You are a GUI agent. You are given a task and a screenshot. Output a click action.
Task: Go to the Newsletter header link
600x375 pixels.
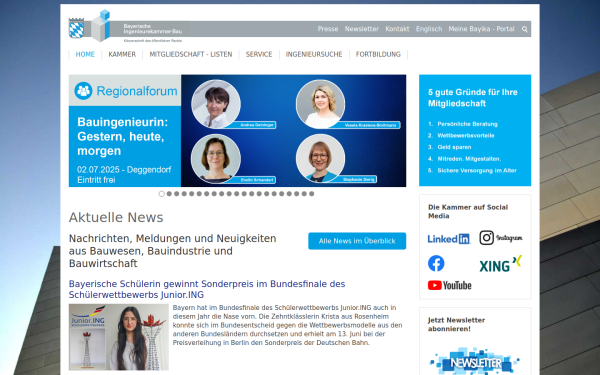point(362,29)
